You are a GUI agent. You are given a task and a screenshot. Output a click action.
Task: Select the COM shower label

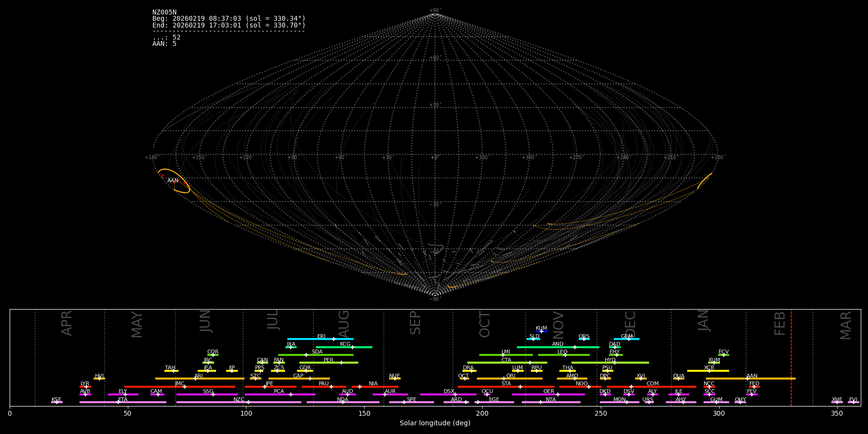coord(652,384)
